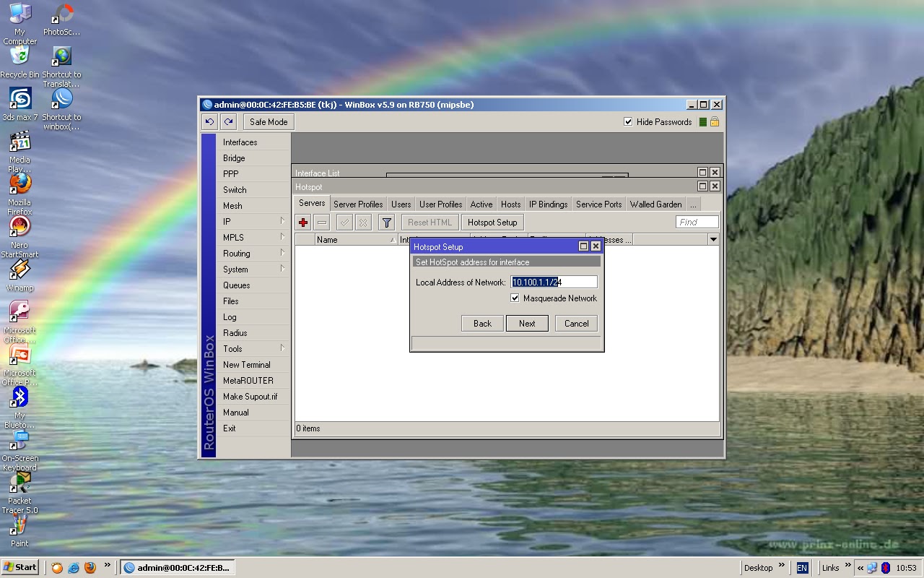Uncheck the Masquerade Network checkbox
The image size is (924, 578).
(515, 298)
